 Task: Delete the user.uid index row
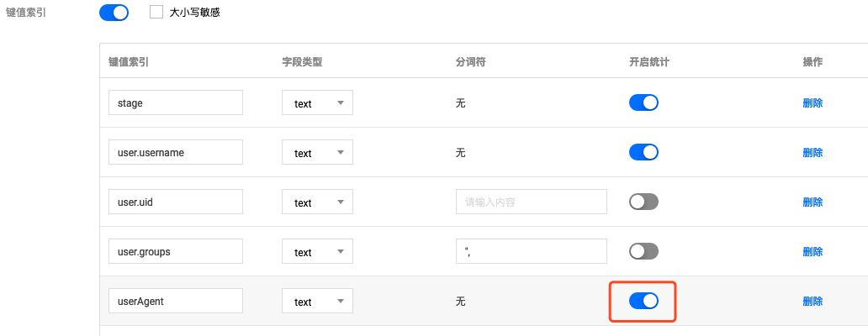[812, 202]
